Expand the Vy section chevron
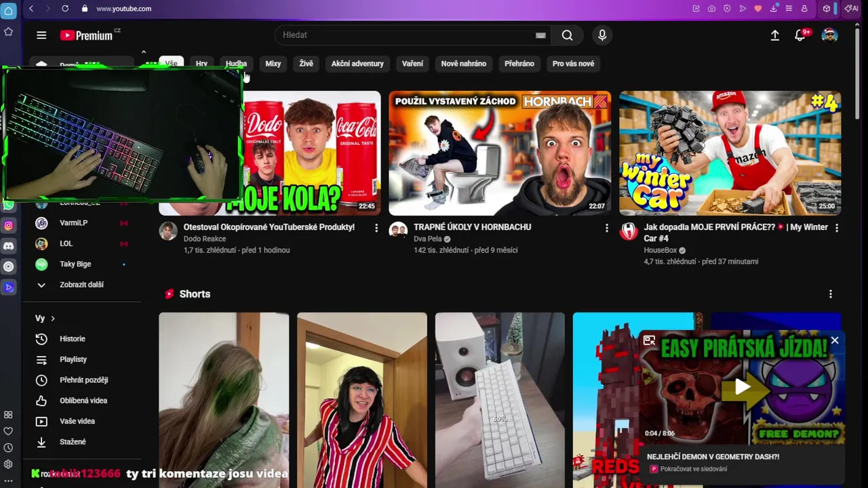This screenshot has width=868, height=488. tap(53, 319)
